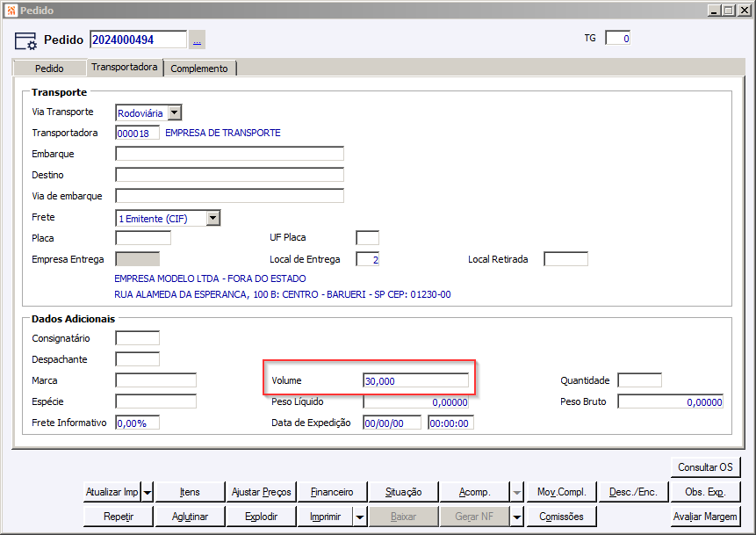Expand the Imprimir dropdown arrow
This screenshot has height=535, width=756.
(360, 517)
